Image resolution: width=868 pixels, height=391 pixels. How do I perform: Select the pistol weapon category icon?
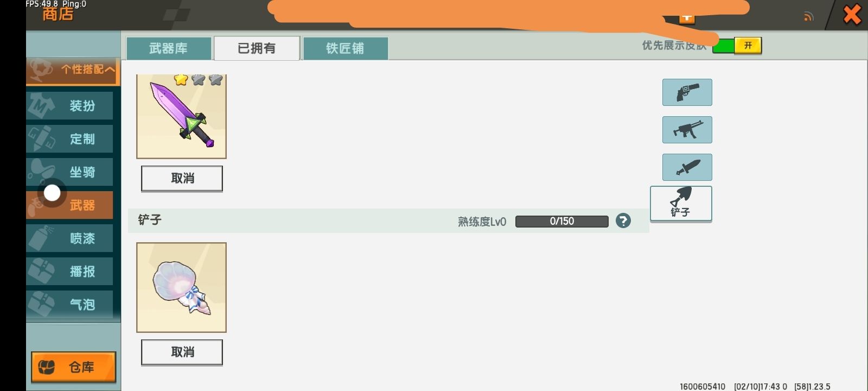(687, 92)
